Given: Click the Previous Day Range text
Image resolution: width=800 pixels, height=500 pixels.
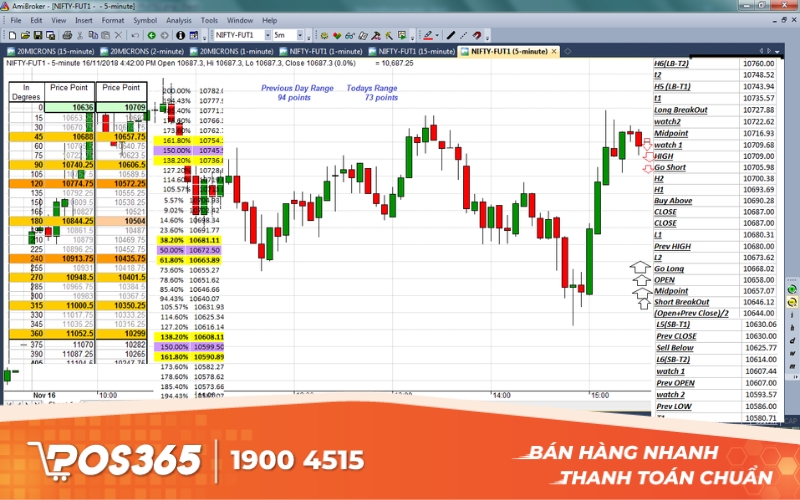Looking at the screenshot, I should 297,88.
